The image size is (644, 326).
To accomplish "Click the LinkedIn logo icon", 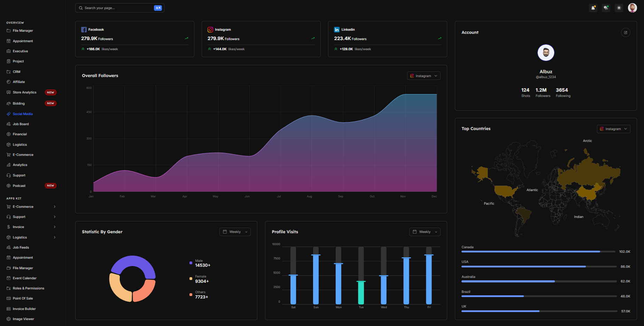I will [337, 30].
